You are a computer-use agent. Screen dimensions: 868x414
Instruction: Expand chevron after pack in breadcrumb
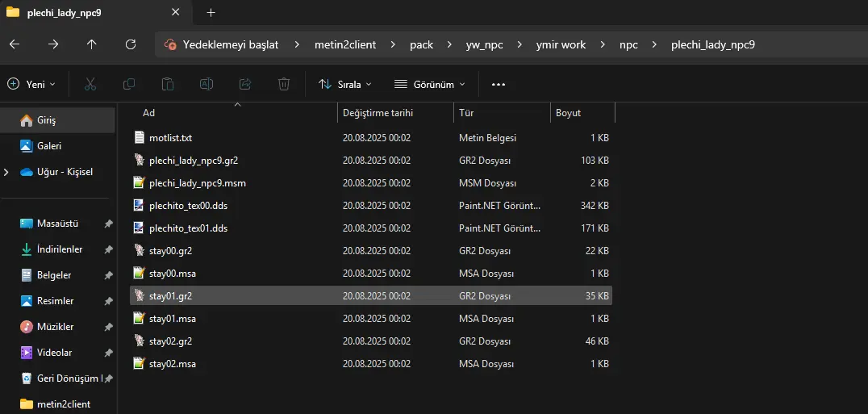click(x=449, y=45)
